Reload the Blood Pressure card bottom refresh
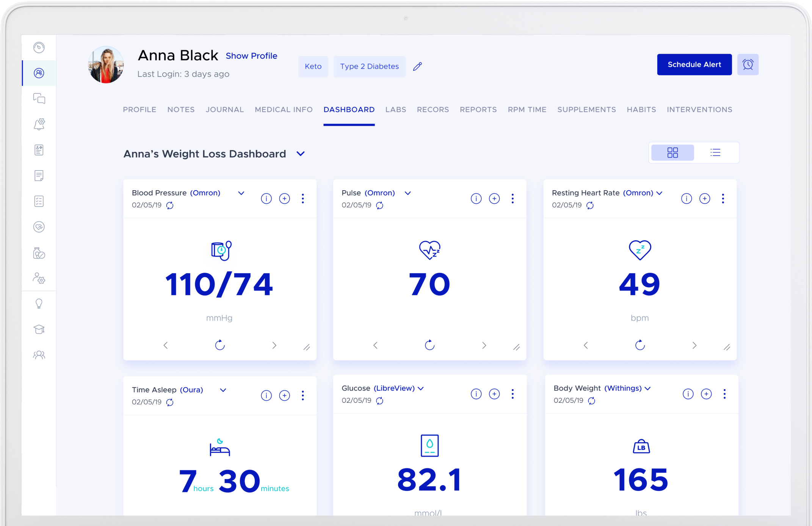This screenshot has height=526, width=812. 220,345
